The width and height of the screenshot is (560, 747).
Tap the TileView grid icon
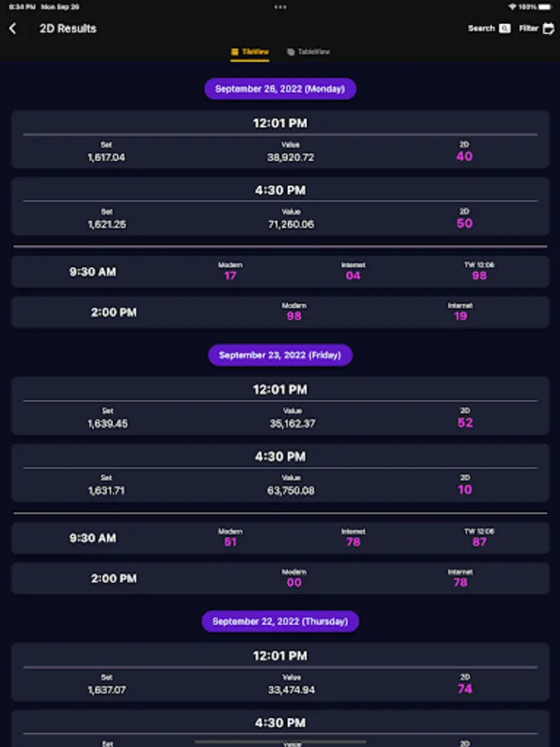(x=235, y=52)
